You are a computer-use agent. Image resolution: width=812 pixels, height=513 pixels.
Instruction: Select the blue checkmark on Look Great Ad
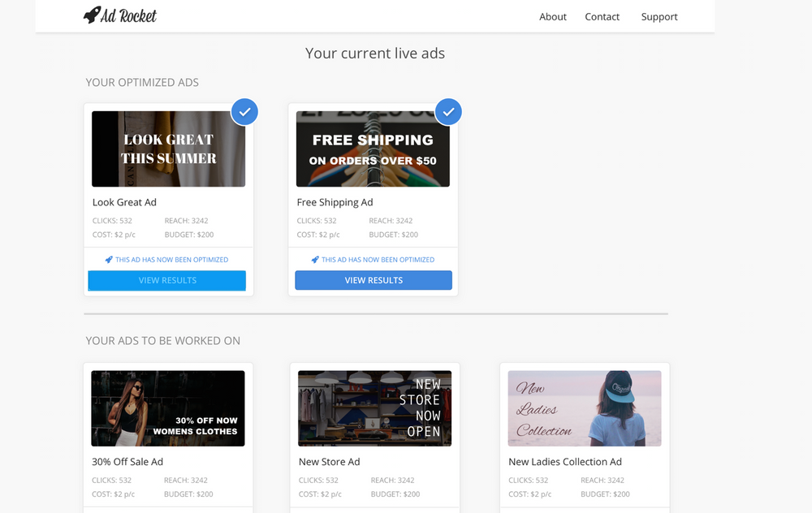point(244,111)
